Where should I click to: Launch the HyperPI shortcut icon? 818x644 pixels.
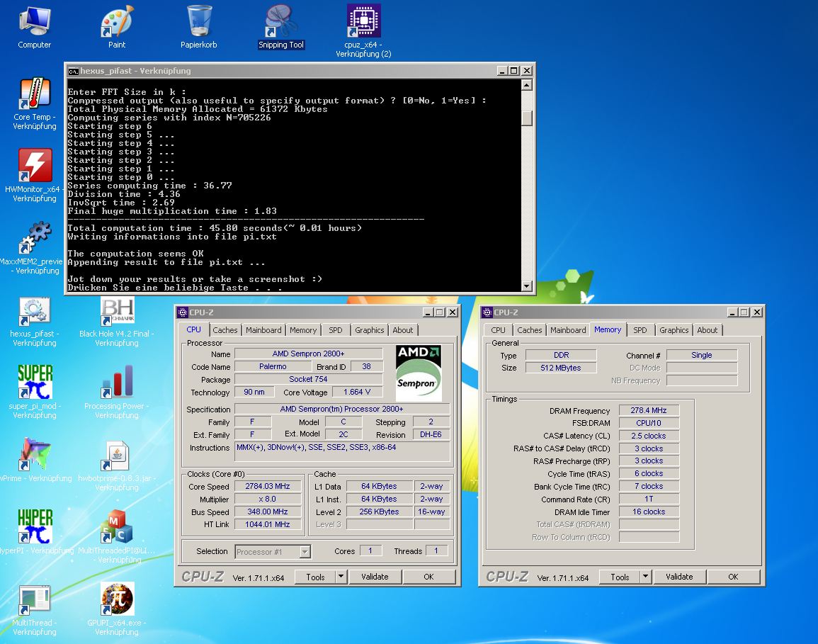[x=35, y=526]
